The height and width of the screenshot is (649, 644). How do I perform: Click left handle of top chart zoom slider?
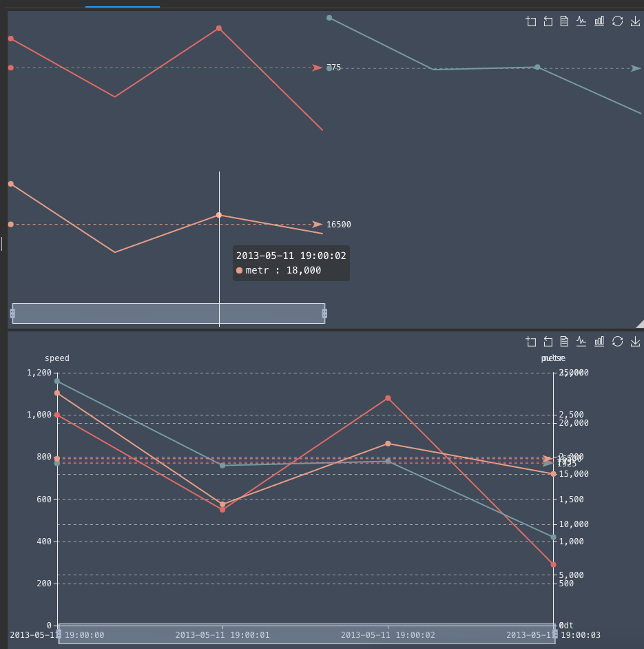(12, 313)
